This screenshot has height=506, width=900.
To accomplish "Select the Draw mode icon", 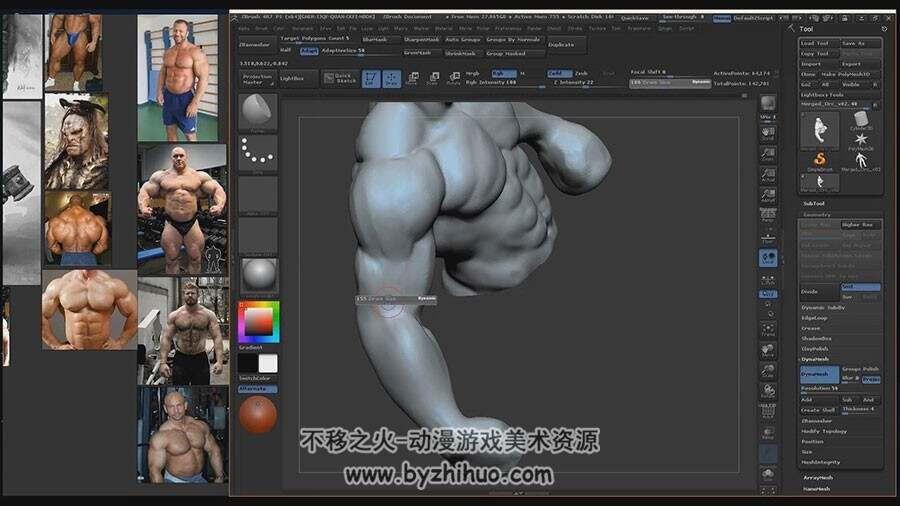I will [391, 79].
